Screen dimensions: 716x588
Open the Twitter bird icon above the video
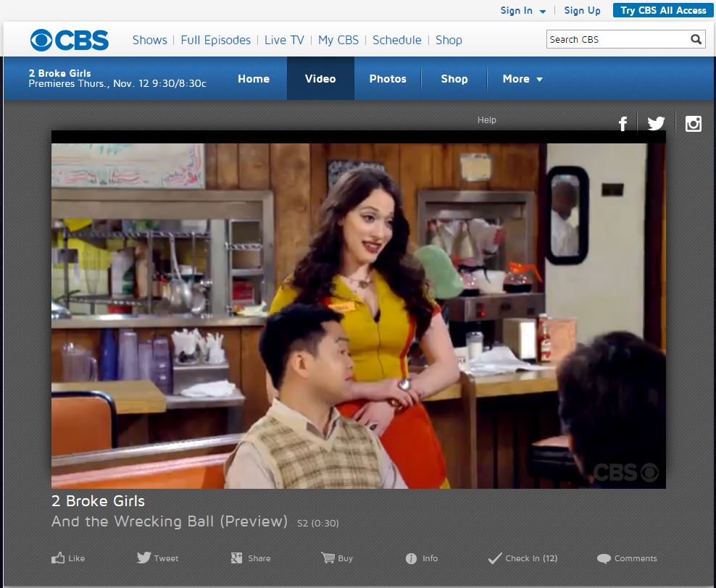point(656,123)
